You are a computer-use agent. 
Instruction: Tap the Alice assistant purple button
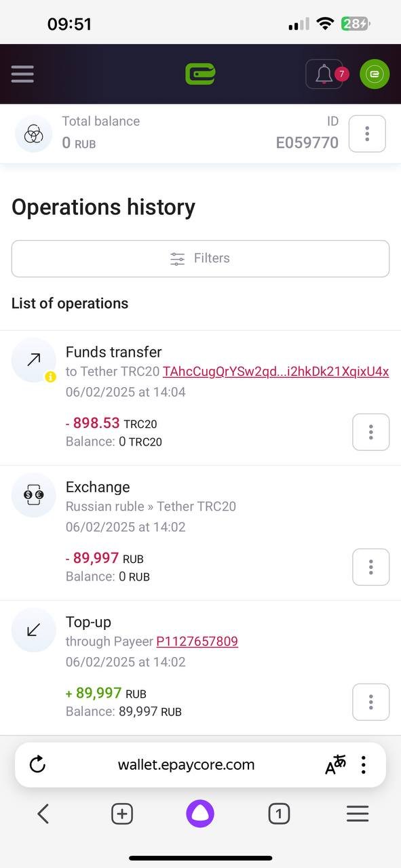click(200, 814)
